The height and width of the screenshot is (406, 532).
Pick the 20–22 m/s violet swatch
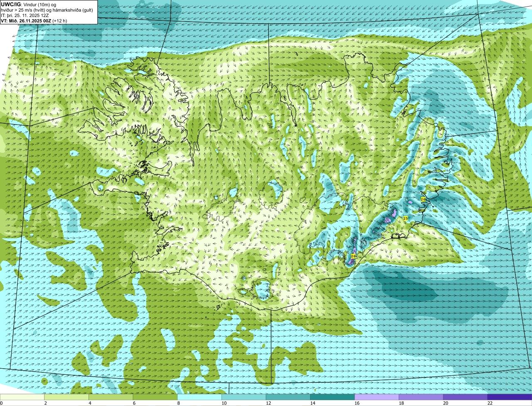coord(465,397)
